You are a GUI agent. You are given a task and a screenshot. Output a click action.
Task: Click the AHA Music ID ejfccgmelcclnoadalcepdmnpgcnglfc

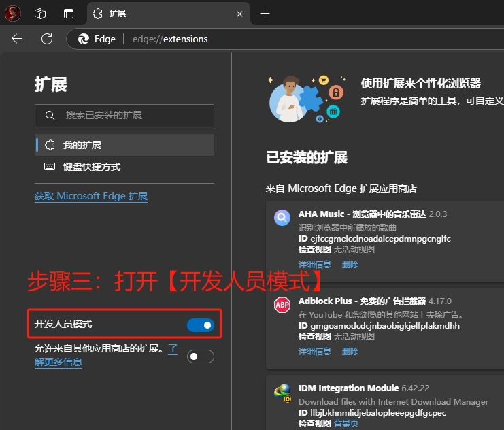[381, 239]
